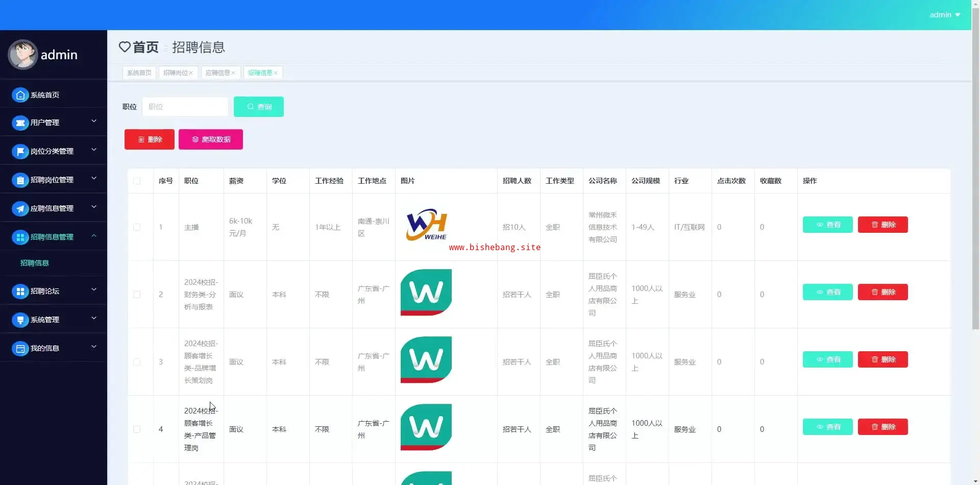This screenshot has height=485, width=980.
Task: Click the 系统首页 home icon in sidebar
Action: pos(20,95)
